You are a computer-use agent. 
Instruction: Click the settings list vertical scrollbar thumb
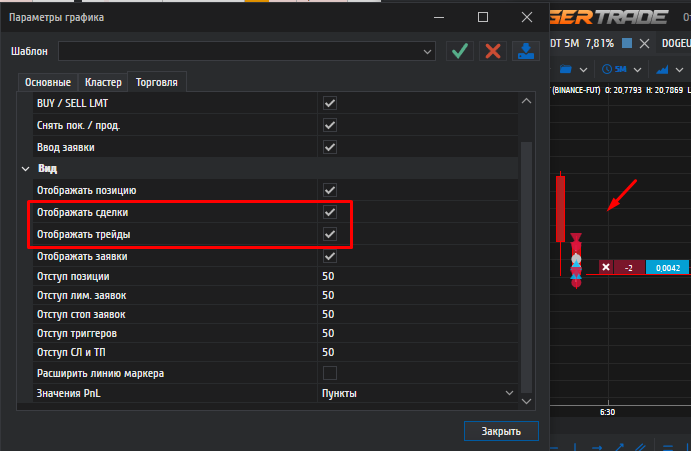tap(526, 267)
